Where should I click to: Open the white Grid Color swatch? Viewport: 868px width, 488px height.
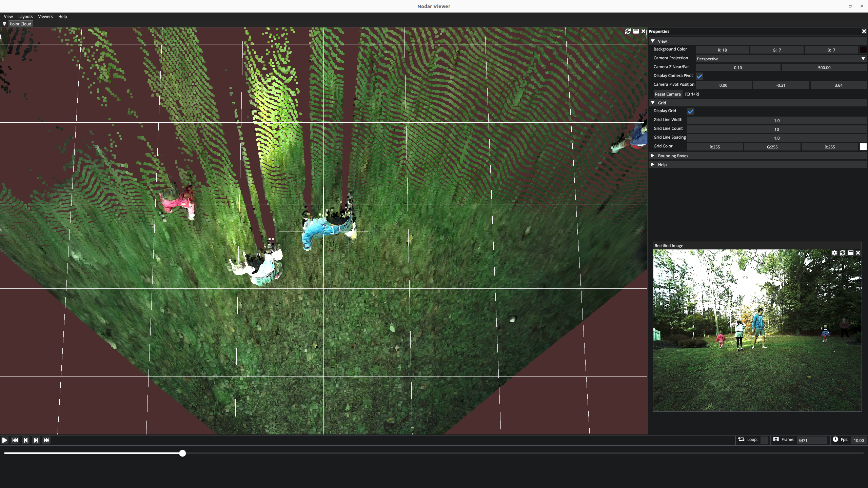pyautogui.click(x=863, y=147)
